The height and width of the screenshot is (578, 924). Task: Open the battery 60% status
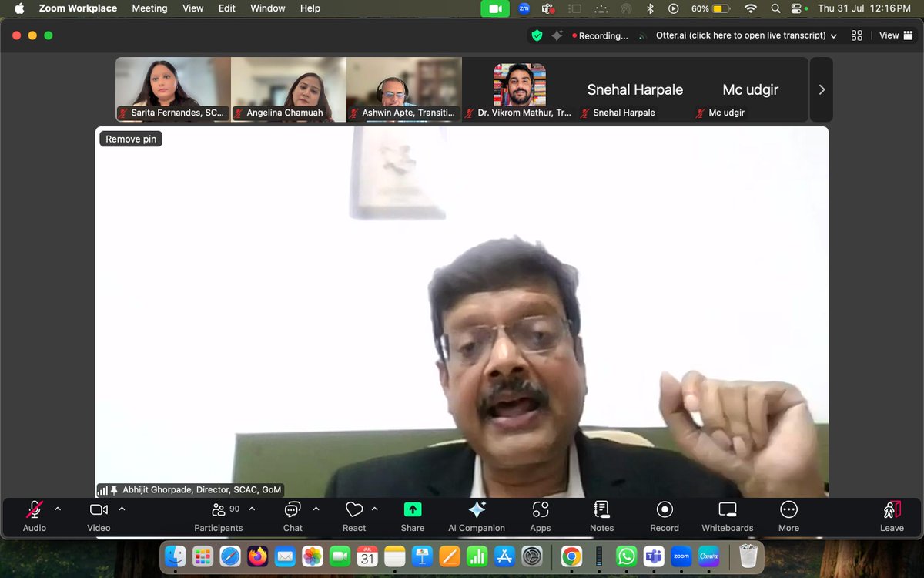(711, 8)
